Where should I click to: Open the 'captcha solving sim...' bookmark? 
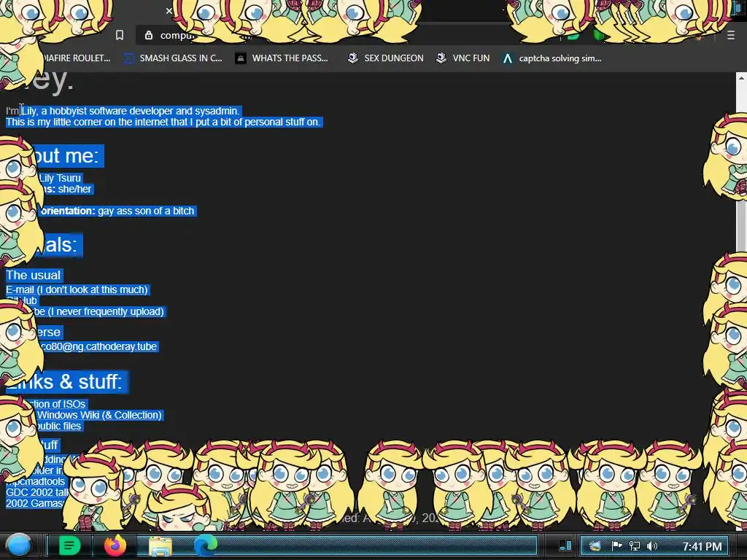coord(551,58)
